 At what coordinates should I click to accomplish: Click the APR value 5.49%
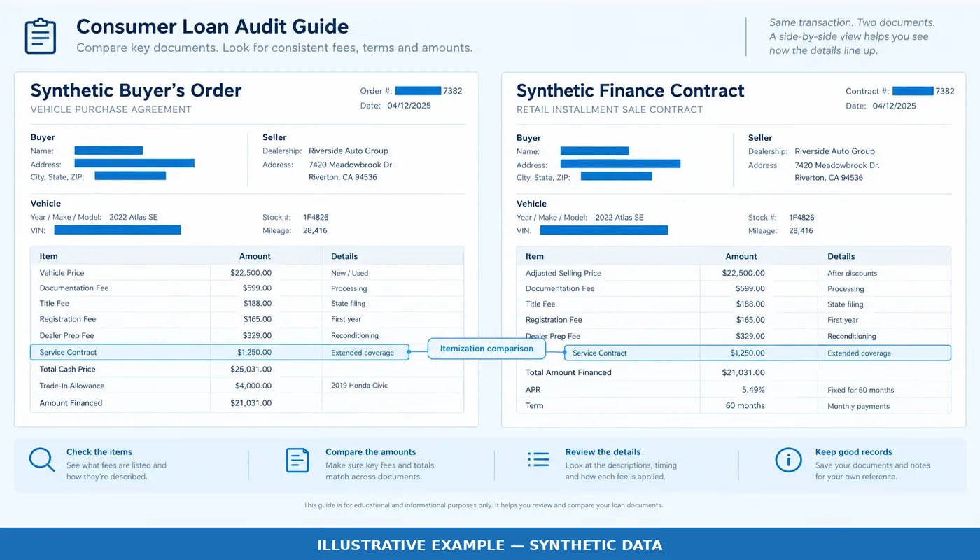[753, 390]
